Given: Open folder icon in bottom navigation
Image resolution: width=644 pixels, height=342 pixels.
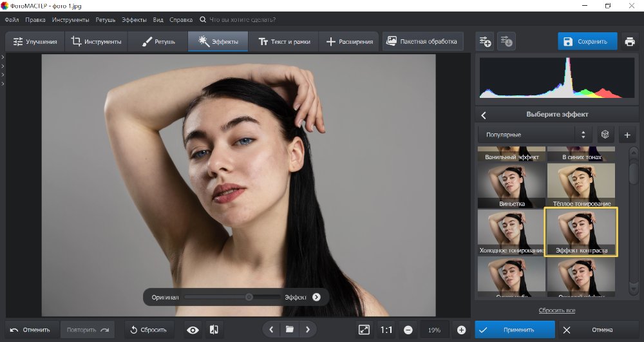Looking at the screenshot, I should pyautogui.click(x=290, y=330).
